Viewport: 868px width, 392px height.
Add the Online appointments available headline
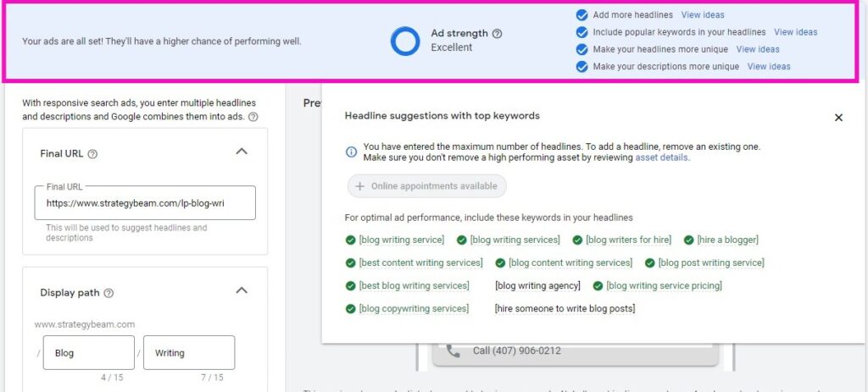427,186
